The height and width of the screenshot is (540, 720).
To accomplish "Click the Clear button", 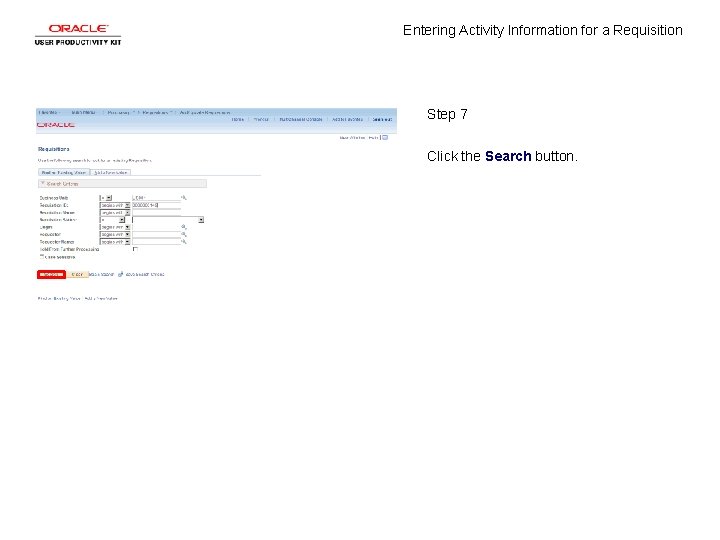I will click(x=78, y=275).
